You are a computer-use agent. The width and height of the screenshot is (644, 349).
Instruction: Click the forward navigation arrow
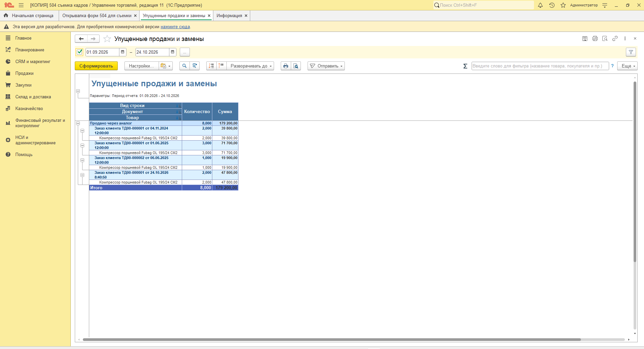point(93,39)
